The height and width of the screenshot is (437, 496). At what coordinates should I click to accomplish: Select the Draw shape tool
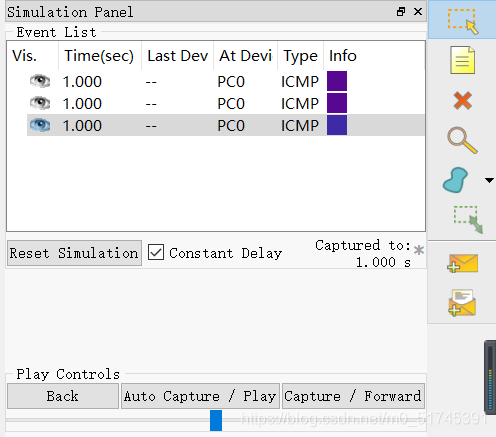point(455,180)
